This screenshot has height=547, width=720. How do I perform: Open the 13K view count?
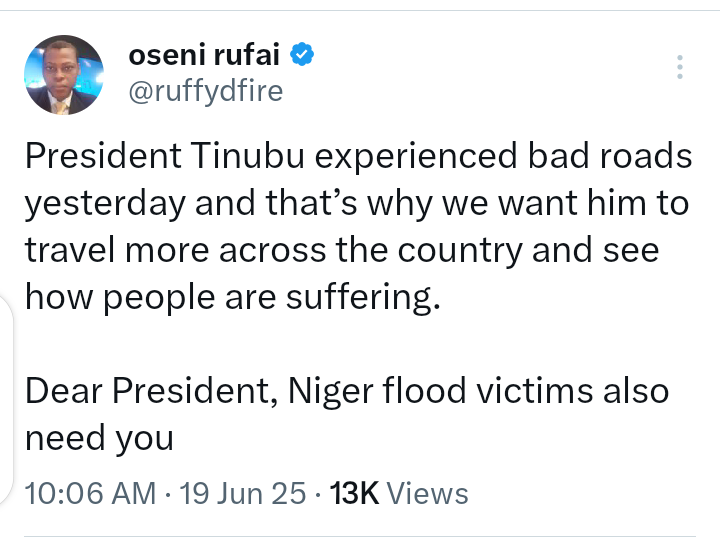click(353, 493)
